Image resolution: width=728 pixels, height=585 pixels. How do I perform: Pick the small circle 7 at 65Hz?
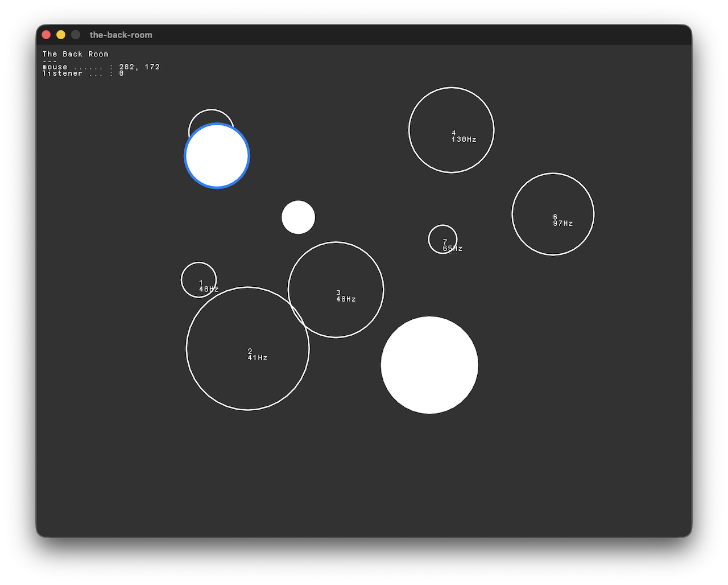tap(442, 239)
